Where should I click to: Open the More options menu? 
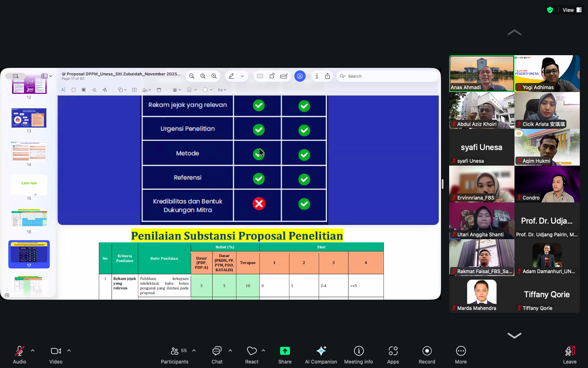coord(461,355)
